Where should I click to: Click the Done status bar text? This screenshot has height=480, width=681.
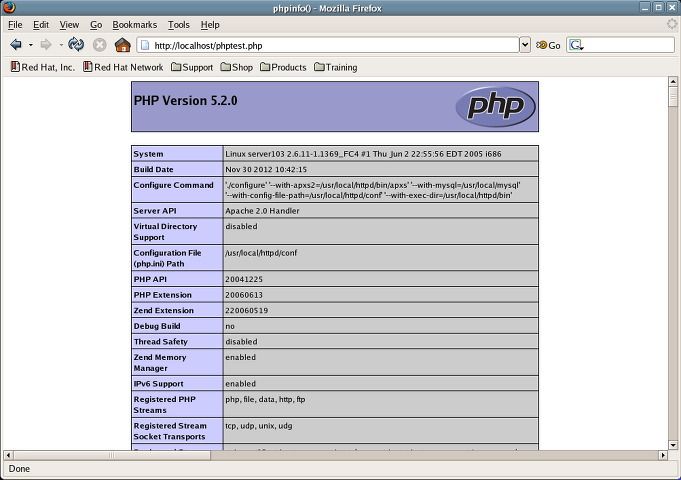pyautogui.click(x=19, y=469)
